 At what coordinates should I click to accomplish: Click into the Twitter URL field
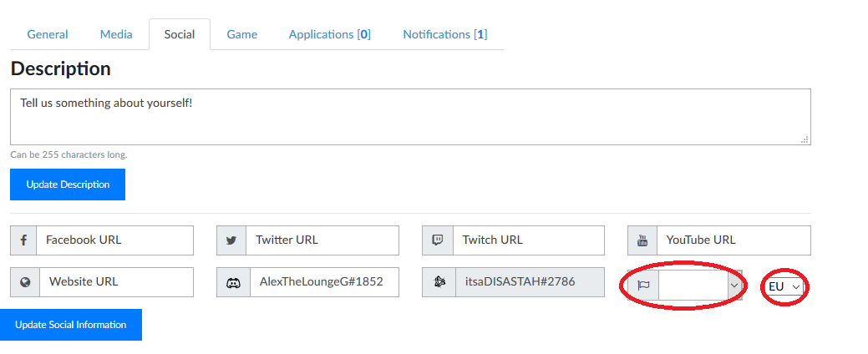(x=322, y=240)
